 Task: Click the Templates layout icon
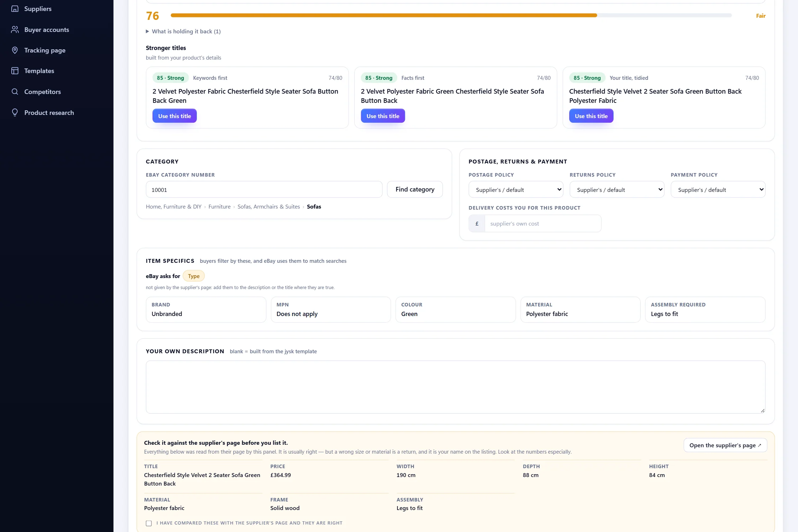tap(15, 71)
